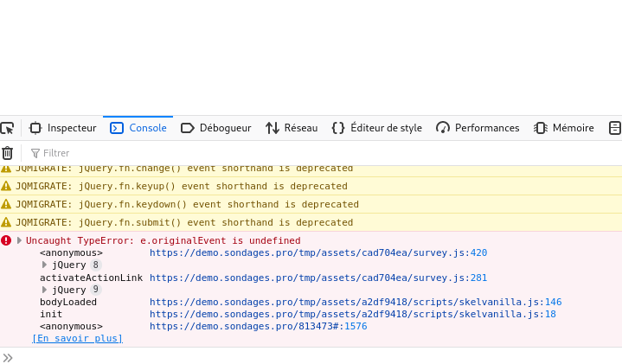Image resolution: width=622 pixels, height=364 pixels.
Task: Open the Performances tab
Action: (478, 128)
